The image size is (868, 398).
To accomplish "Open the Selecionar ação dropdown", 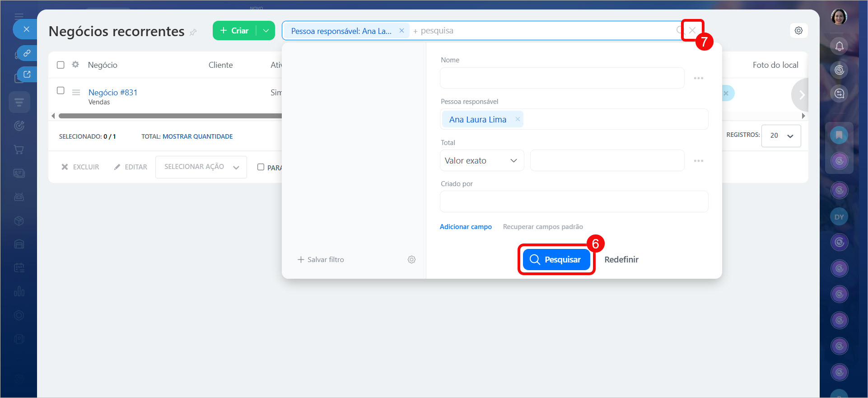I will pyautogui.click(x=201, y=167).
